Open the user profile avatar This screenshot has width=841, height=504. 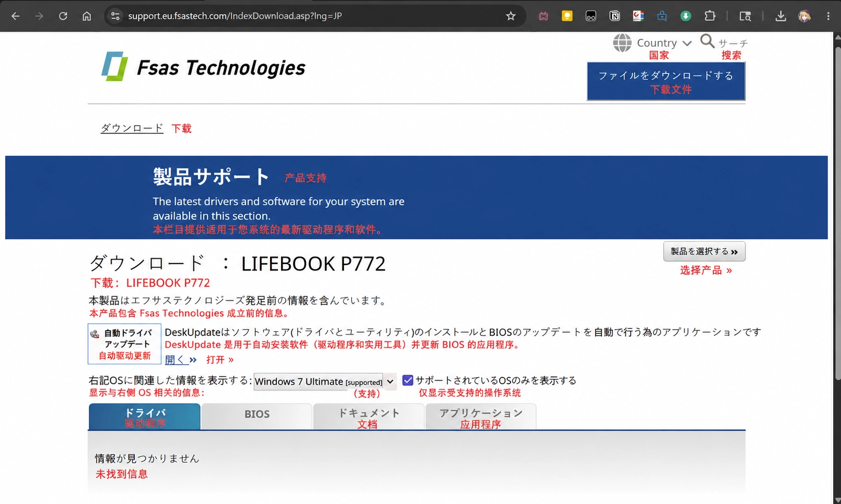804,16
